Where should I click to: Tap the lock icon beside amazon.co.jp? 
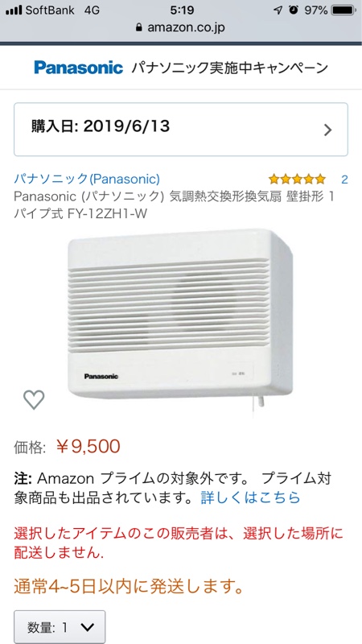coord(138,27)
